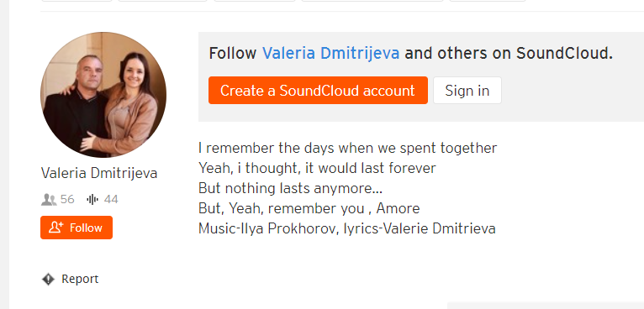View the 56 followers count
Screen dimensions: 644x309
point(67,200)
